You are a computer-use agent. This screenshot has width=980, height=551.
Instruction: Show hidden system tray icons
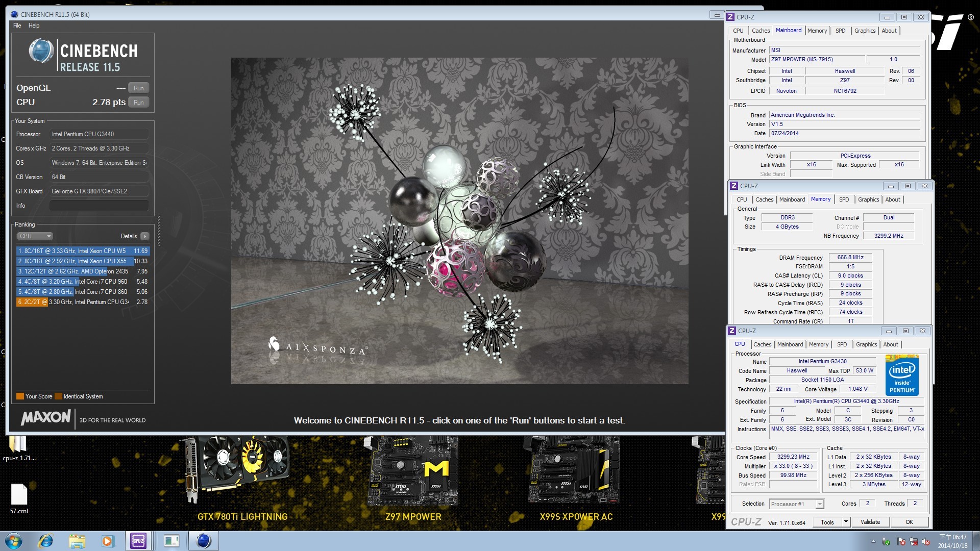873,542
